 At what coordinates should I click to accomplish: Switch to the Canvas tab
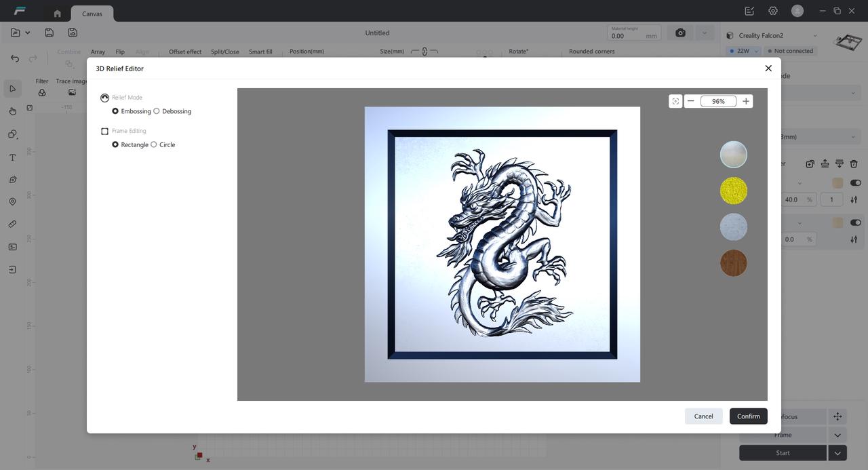[x=92, y=14]
